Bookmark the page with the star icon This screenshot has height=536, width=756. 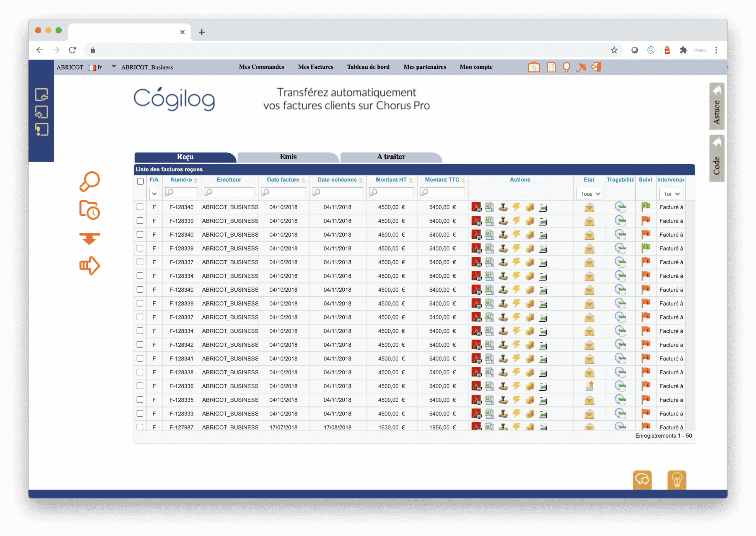tap(614, 50)
